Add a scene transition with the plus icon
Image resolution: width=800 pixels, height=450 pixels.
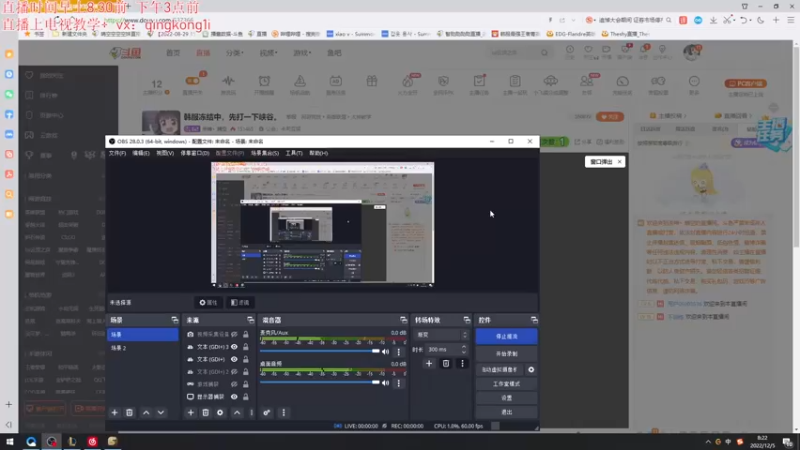tap(429, 363)
